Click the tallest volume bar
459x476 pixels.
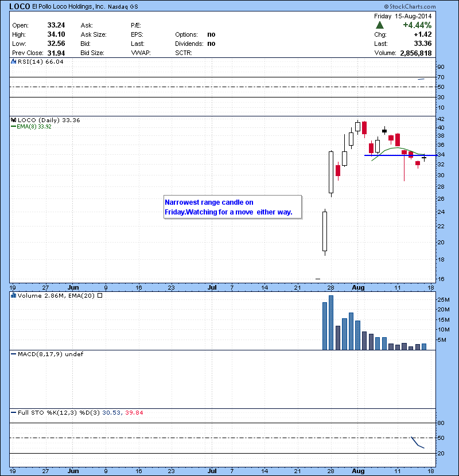coord(331,323)
